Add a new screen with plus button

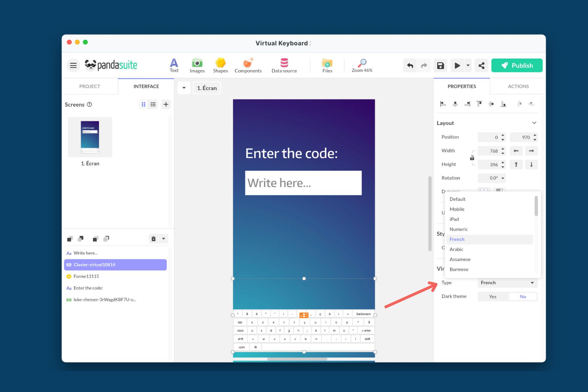coord(166,104)
